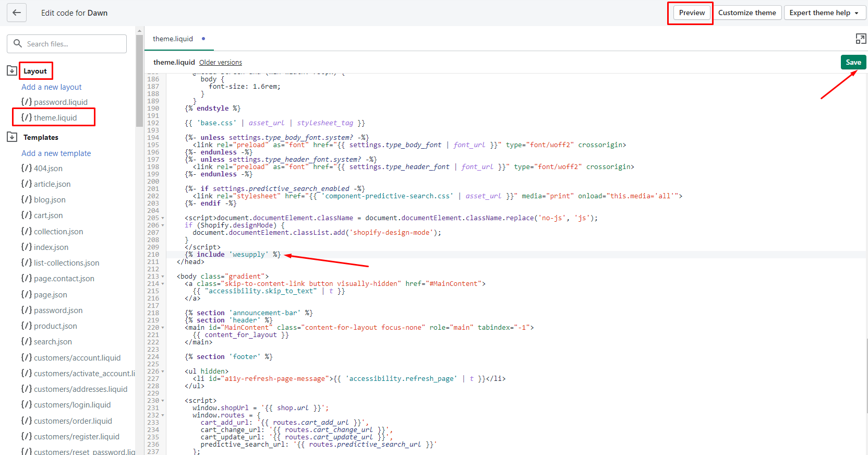Screen dimensions: 868x455
Task: Fold code at line 206
Action: [x=163, y=225]
